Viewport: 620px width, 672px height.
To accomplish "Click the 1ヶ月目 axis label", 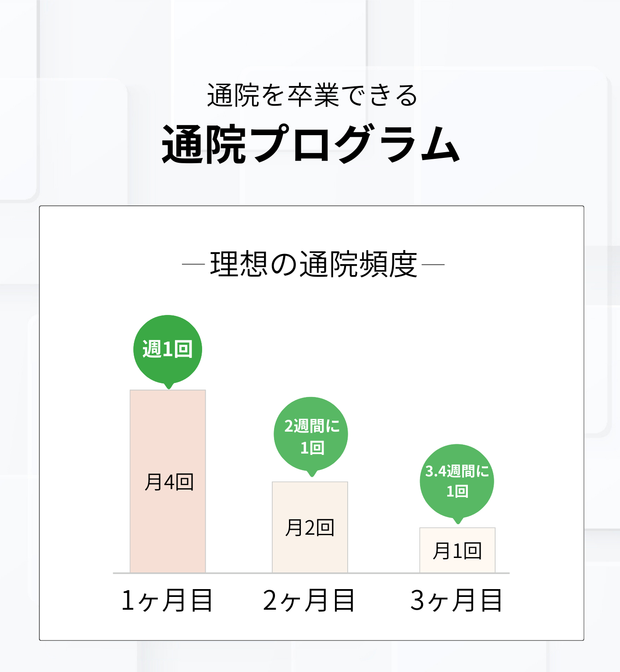I will [x=167, y=600].
